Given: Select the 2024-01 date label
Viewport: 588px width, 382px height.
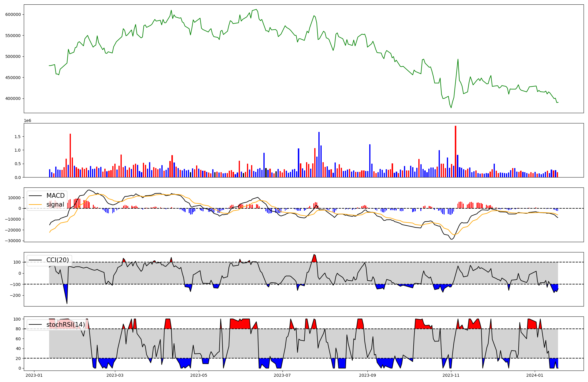Looking at the screenshot, I should pyautogui.click(x=535, y=375).
